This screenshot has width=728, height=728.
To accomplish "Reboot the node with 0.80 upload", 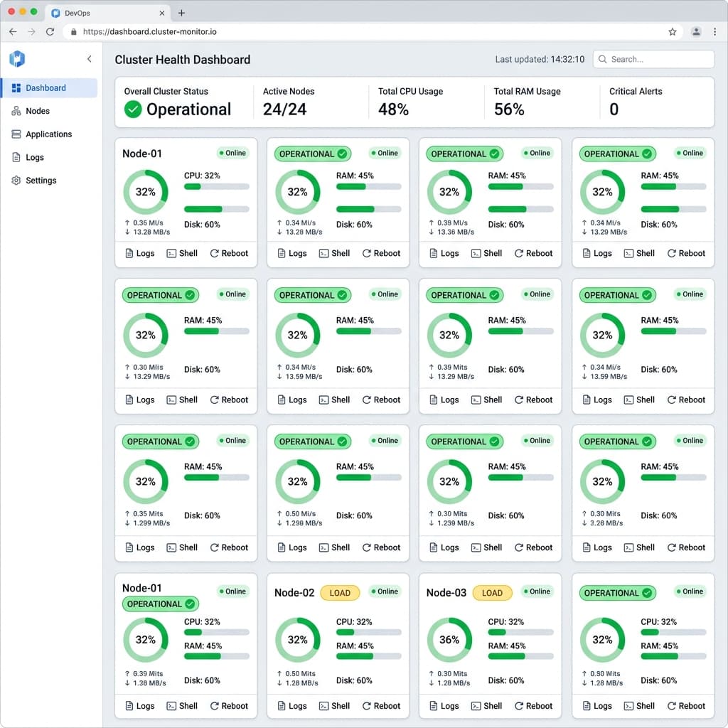I will click(686, 706).
